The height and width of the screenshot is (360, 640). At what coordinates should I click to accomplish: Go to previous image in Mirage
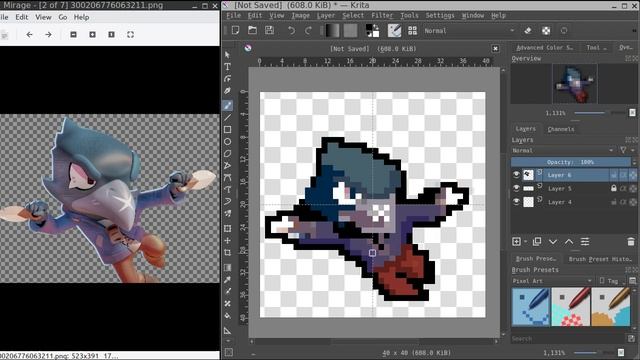(29, 35)
